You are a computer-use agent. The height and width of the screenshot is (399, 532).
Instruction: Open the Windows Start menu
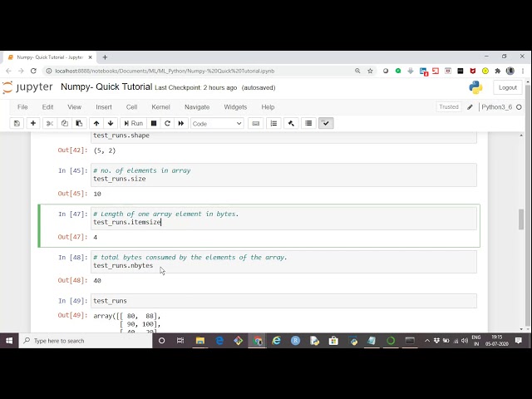pos(9,341)
